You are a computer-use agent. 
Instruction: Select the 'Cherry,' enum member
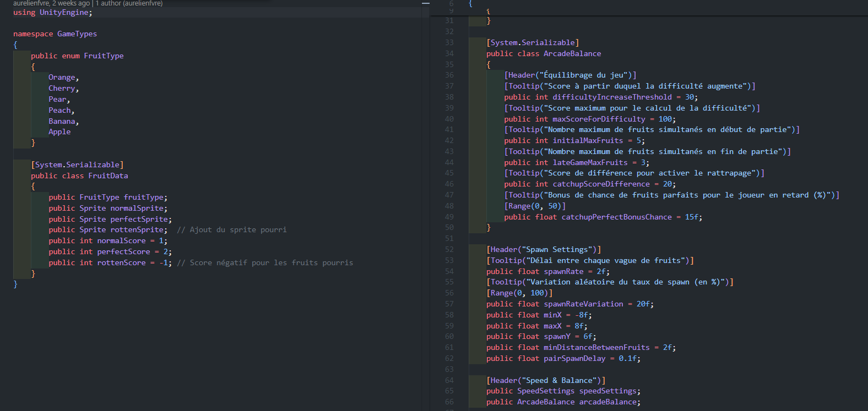click(64, 89)
